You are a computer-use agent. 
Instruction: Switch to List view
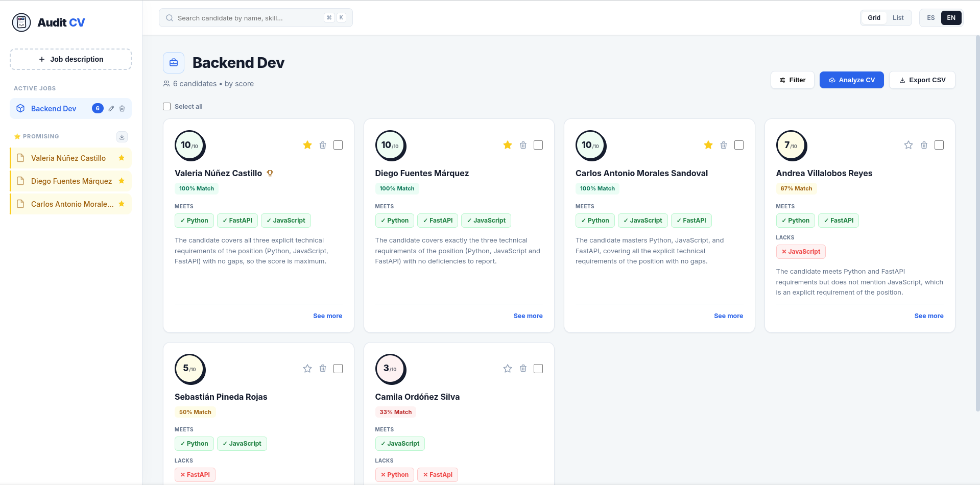(898, 18)
